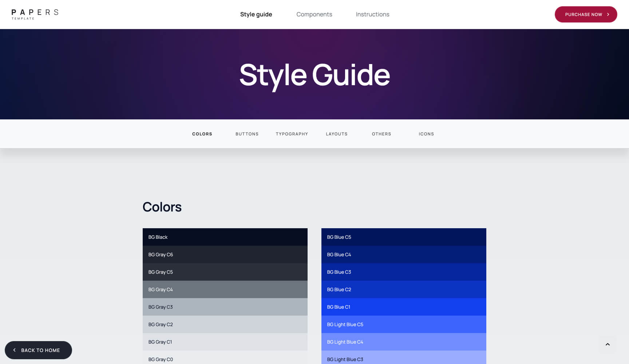This screenshot has height=364, width=629.
Task: Open the Layouts section tab
Action: (x=337, y=134)
